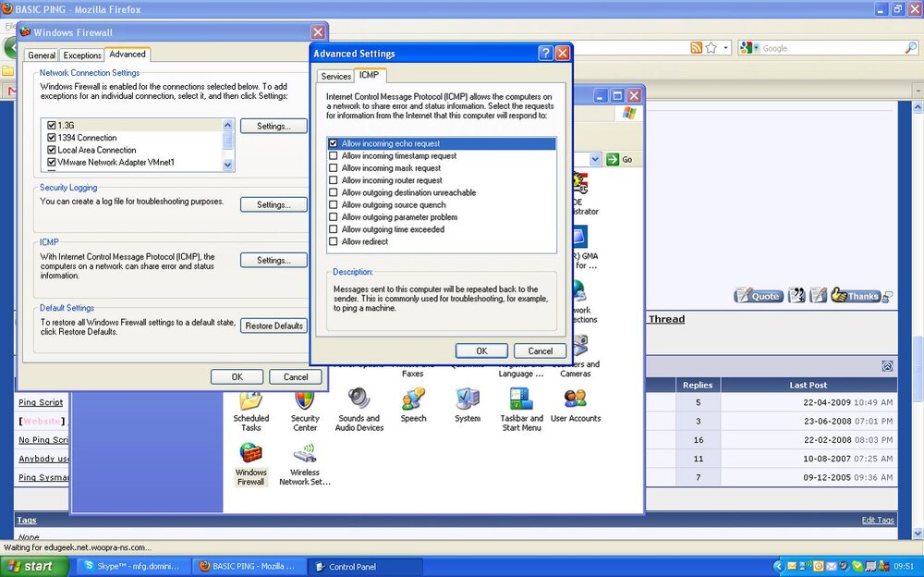The height and width of the screenshot is (577, 924).
Task: Enable Allow outgoing parameter problem
Action: click(334, 217)
